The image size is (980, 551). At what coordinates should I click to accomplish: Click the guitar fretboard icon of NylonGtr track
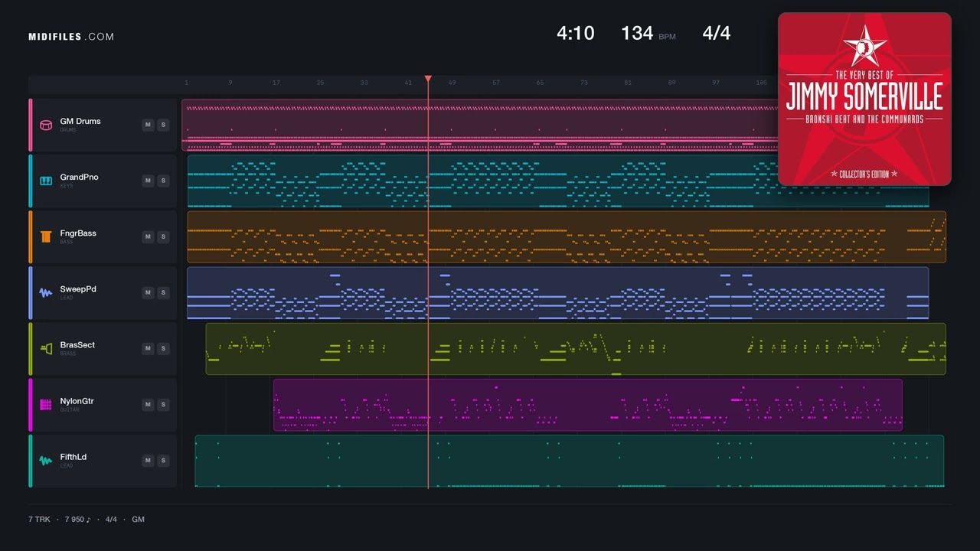(x=46, y=404)
